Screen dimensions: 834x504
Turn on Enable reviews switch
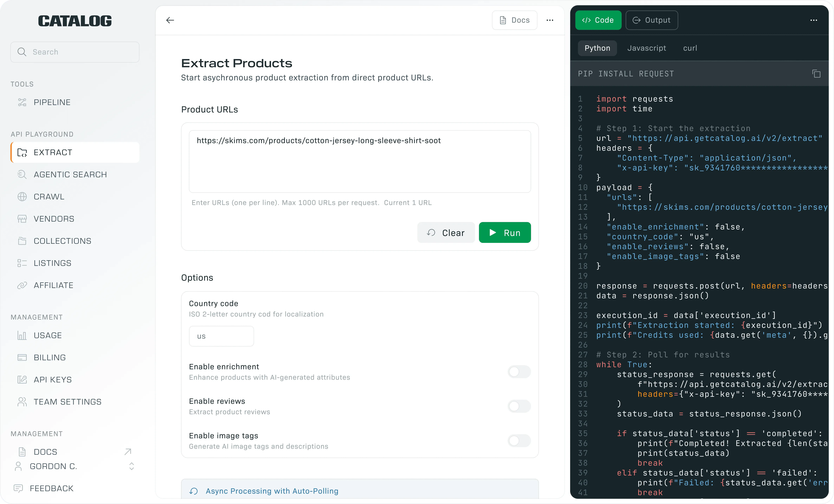tap(519, 406)
